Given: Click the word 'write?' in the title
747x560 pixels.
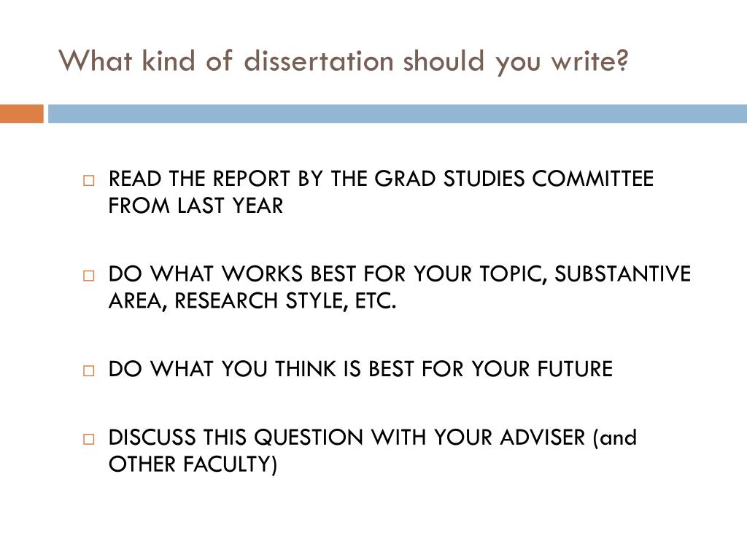Looking at the screenshot, I should [589, 61].
